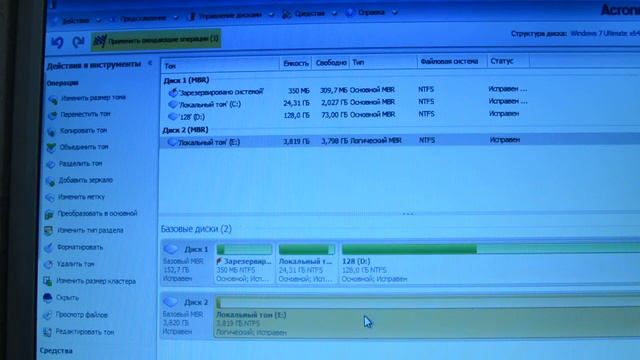Expand the Справка menu dropdown arrow
This screenshot has height=360, width=640.
[x=395, y=12]
